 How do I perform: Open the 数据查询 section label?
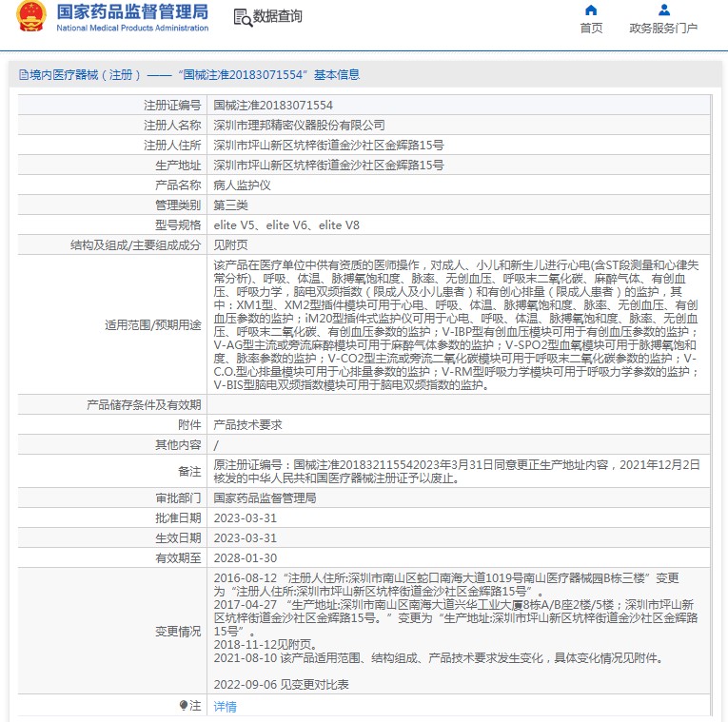pos(278,17)
